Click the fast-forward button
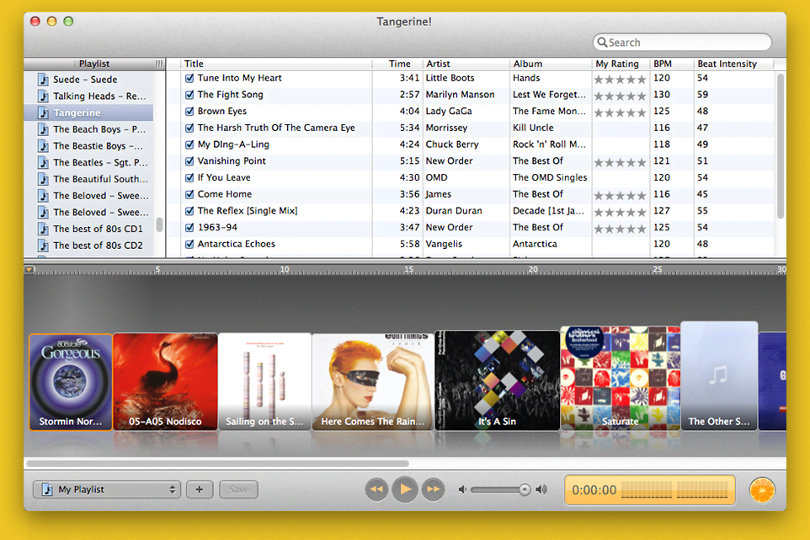Screen dimensions: 810x540 (433, 489)
